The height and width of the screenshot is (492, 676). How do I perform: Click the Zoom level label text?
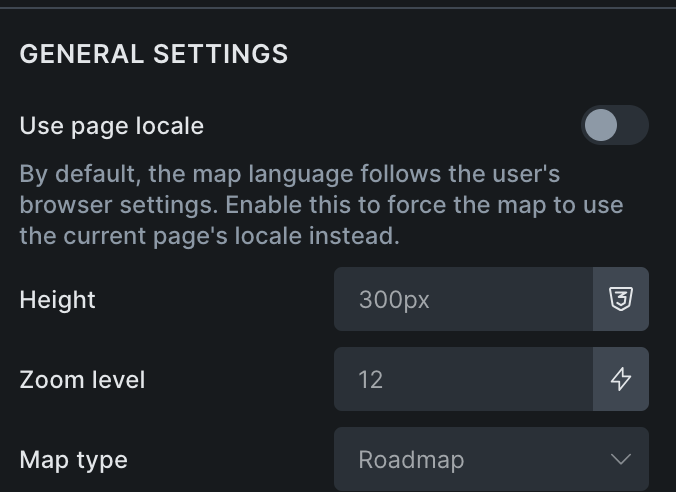82,379
